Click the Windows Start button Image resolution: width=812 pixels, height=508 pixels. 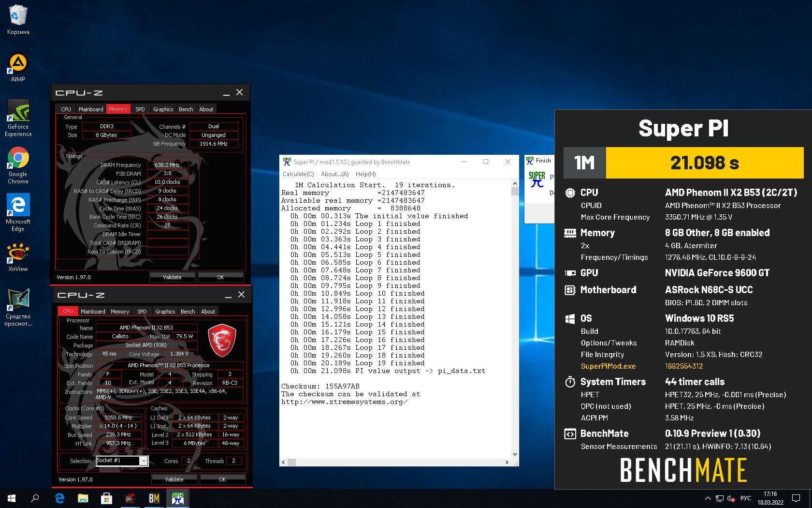coord(12,498)
